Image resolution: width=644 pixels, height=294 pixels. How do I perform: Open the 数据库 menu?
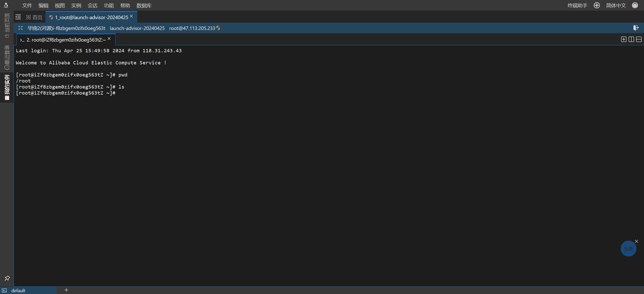point(144,5)
